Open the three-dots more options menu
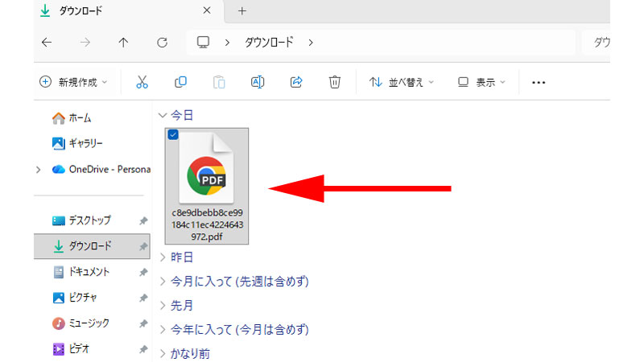 coord(539,83)
